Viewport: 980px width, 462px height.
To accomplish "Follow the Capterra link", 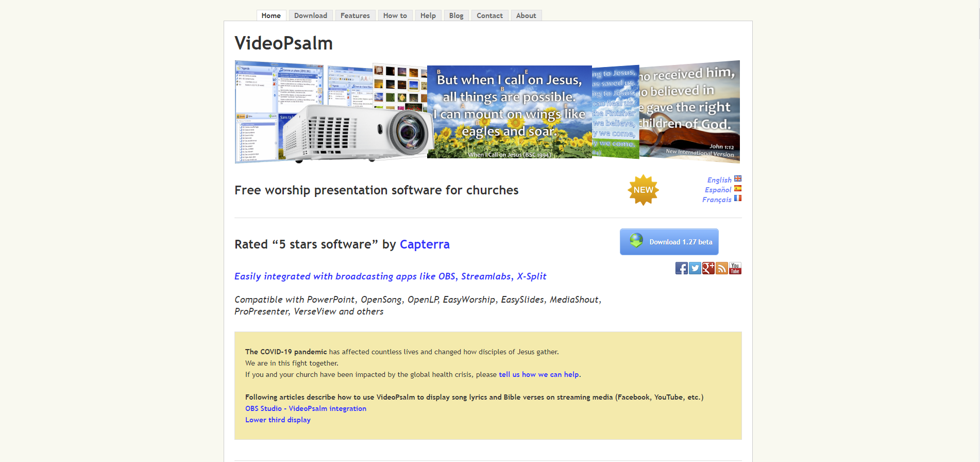I will (425, 244).
